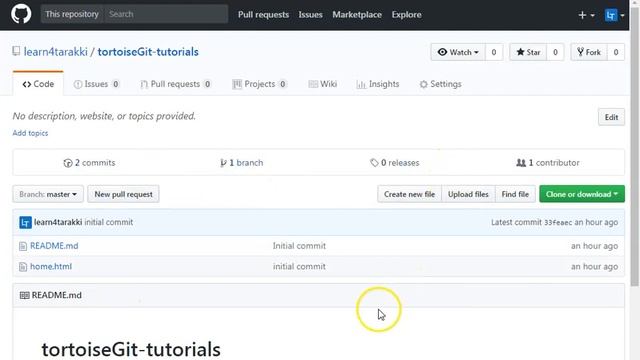Open the Clone or download dropdown
Image resolution: width=640 pixels, height=360 pixels.
[582, 194]
